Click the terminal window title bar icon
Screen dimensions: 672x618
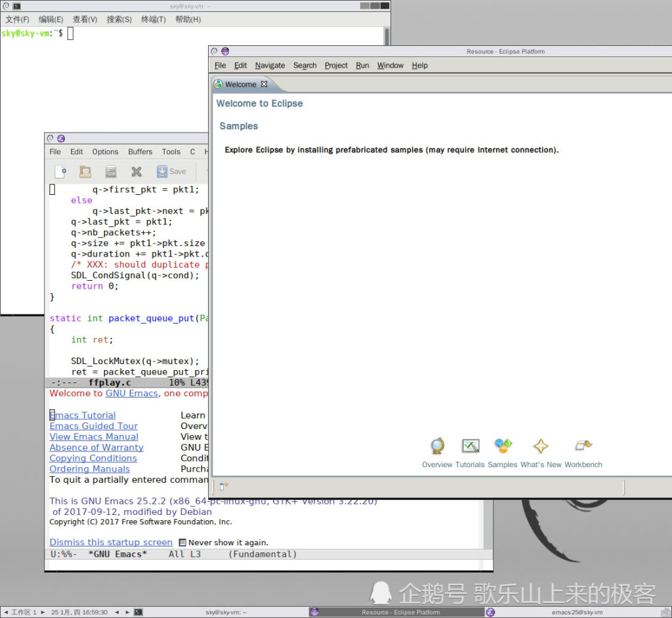click(x=17, y=6)
